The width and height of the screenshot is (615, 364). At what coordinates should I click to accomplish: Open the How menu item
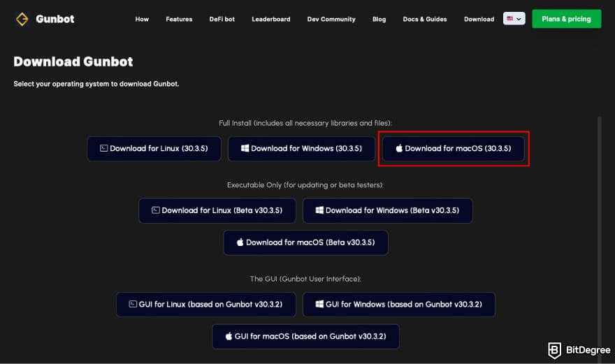[142, 20]
